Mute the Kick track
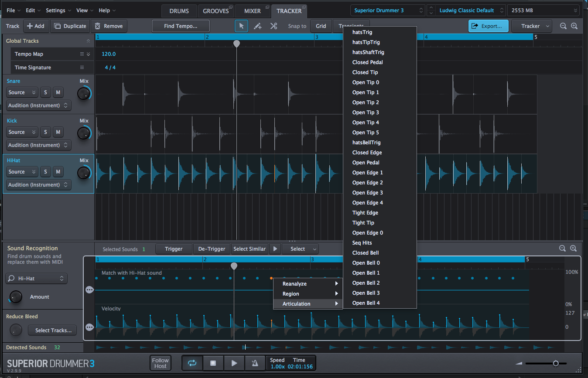 (58, 132)
